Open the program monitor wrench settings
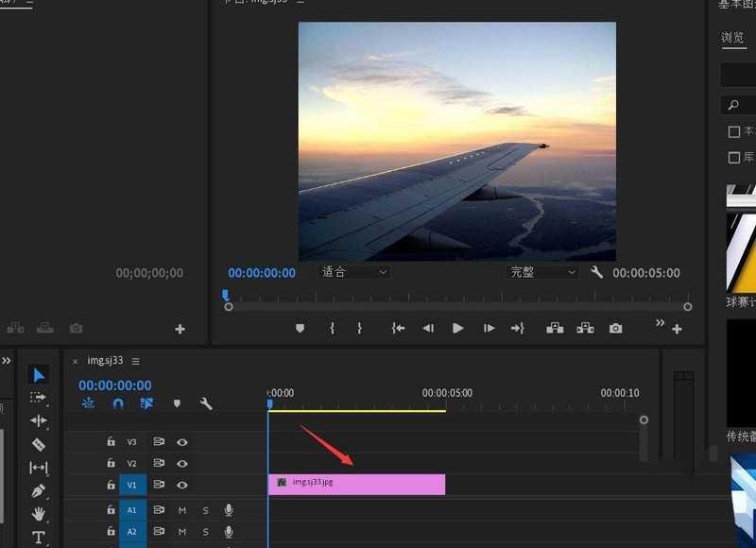The image size is (756, 548). 599,272
